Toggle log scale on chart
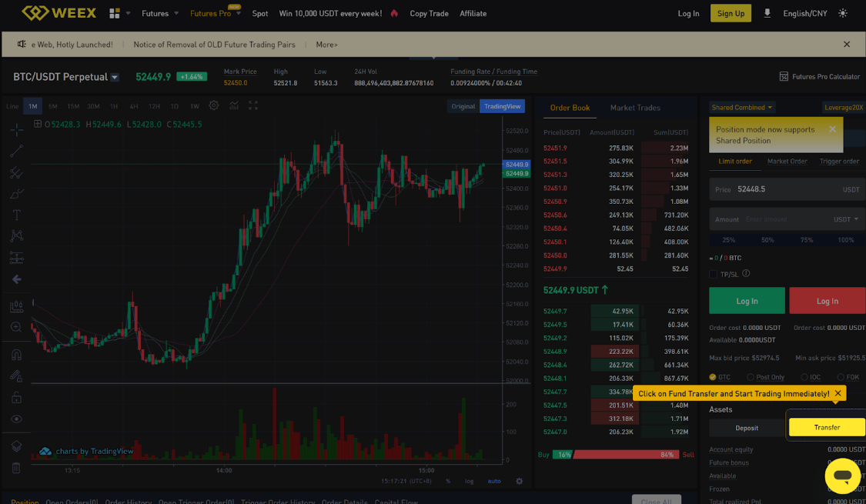The width and height of the screenshot is (866, 504). (469, 482)
